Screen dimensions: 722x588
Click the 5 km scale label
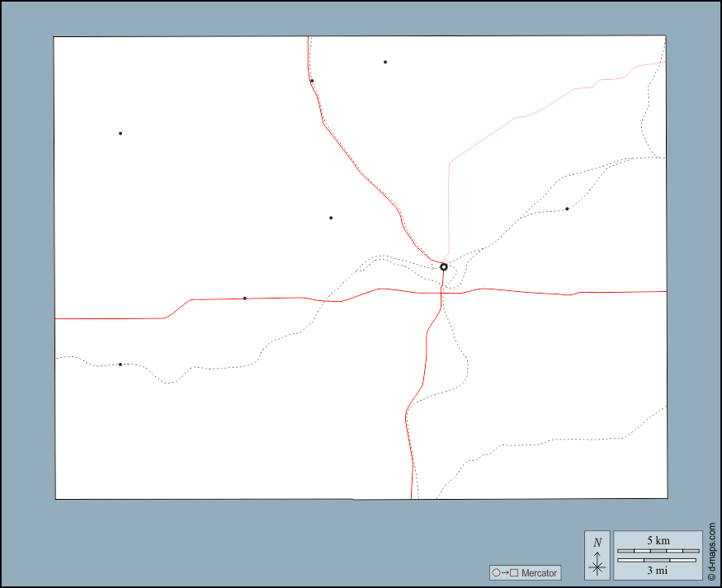(658, 540)
